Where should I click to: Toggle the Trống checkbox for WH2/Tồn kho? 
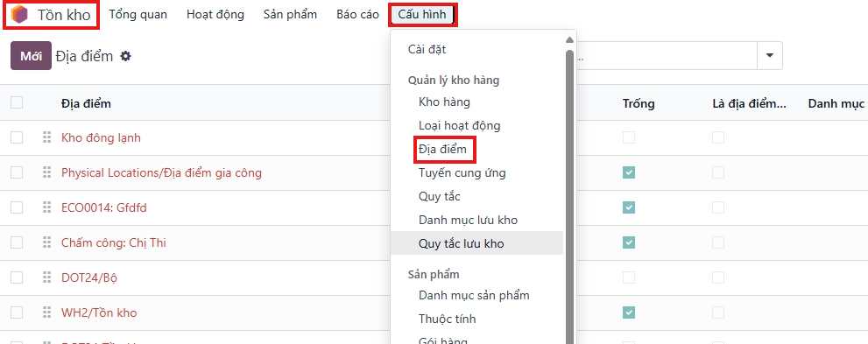tap(628, 312)
